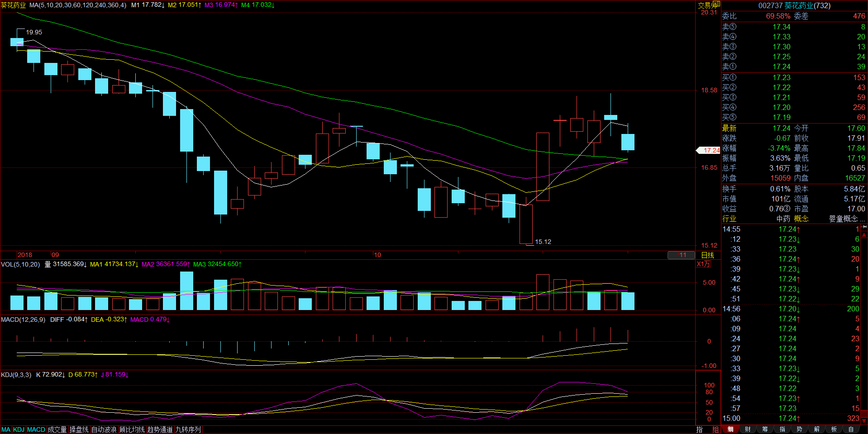This screenshot has width=868, height=434.
Task: Click the 外盘 value 15059
Action: click(781, 178)
